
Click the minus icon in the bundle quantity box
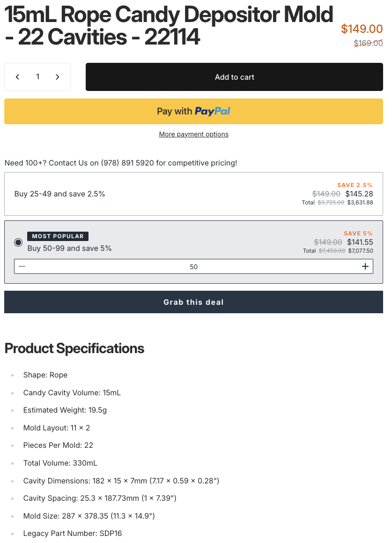(22, 266)
